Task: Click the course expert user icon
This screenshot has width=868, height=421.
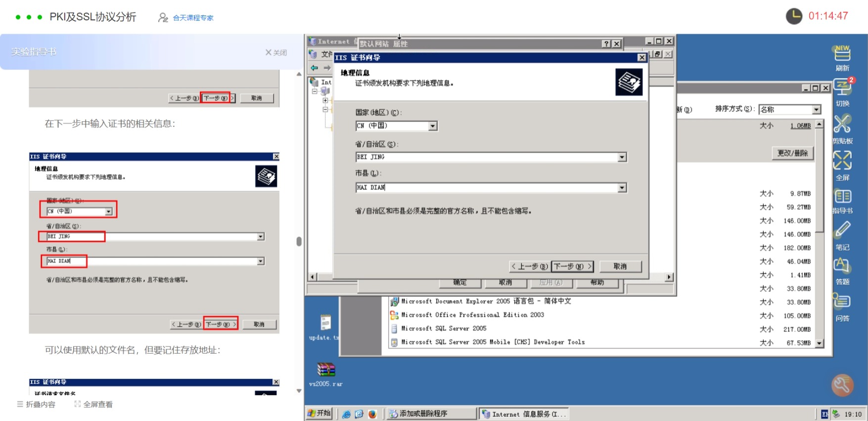Action: click(x=163, y=18)
